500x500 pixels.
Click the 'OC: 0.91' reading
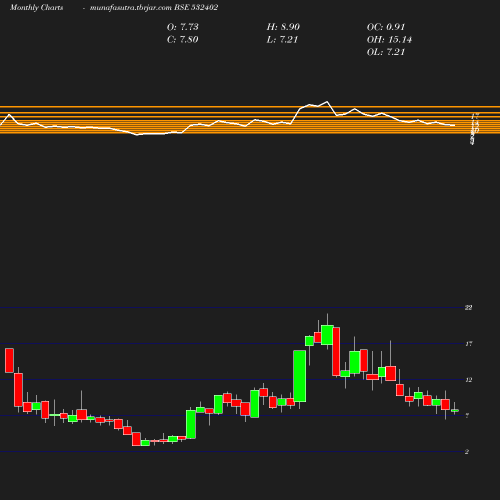tap(386, 27)
